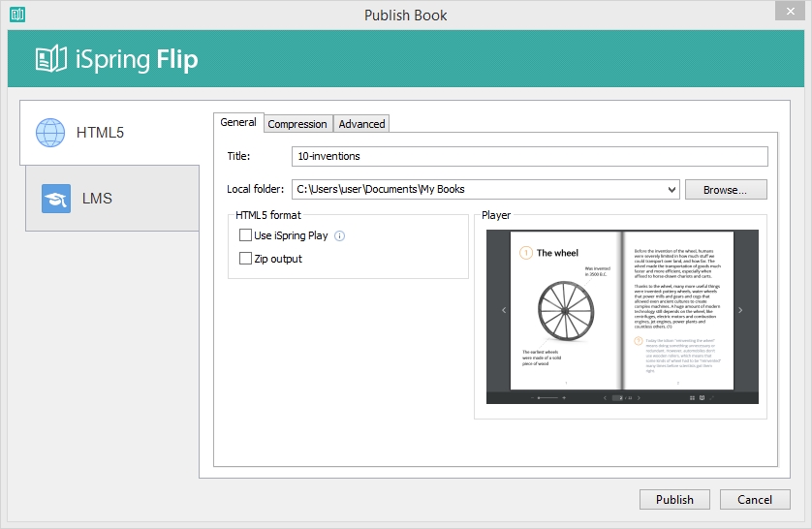Click the thumbnails grid icon in preview
Screen dimensions: 812x529
692,397
